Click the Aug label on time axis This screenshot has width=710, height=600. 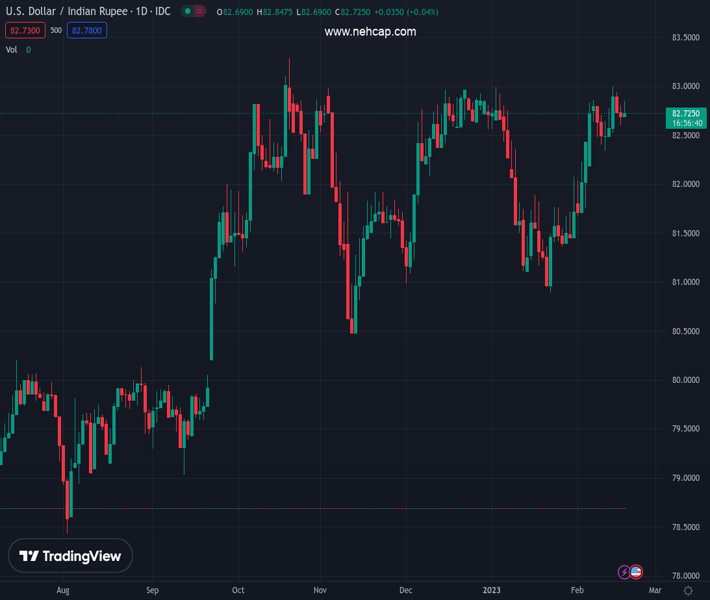64,591
